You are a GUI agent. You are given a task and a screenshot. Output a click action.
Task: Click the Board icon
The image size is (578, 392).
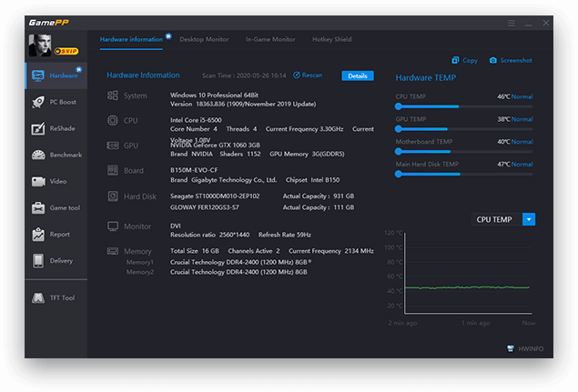click(x=113, y=170)
